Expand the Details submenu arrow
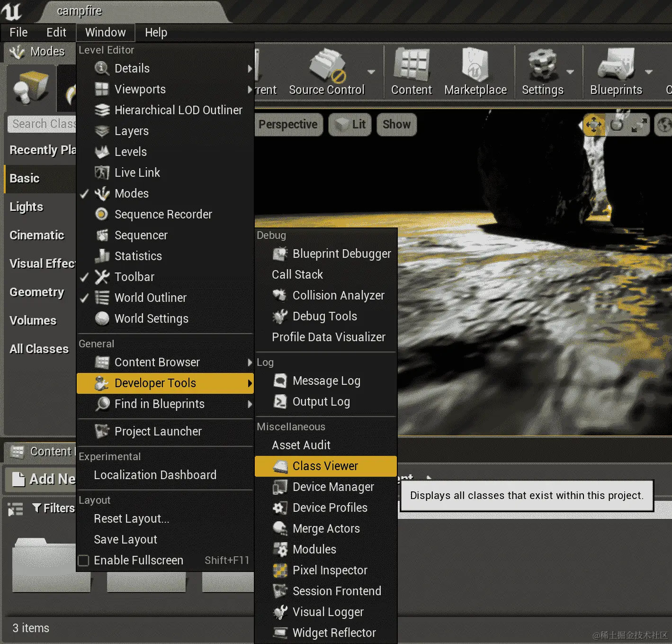This screenshot has height=644, width=672. [x=250, y=69]
